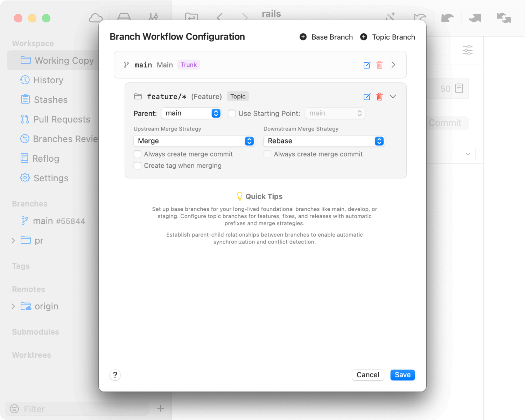Open the Pull Requests view

(x=61, y=119)
